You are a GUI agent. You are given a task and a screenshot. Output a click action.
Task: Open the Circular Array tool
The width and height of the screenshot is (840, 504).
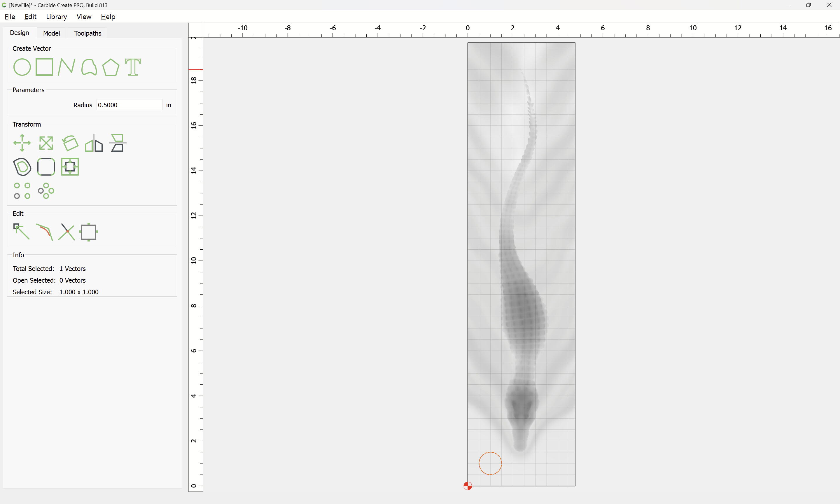46,190
